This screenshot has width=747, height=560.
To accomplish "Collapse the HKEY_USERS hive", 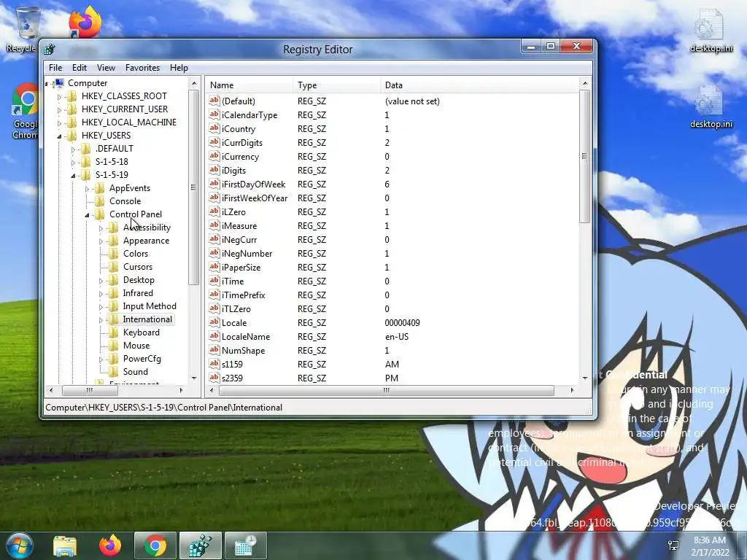I will pos(60,136).
